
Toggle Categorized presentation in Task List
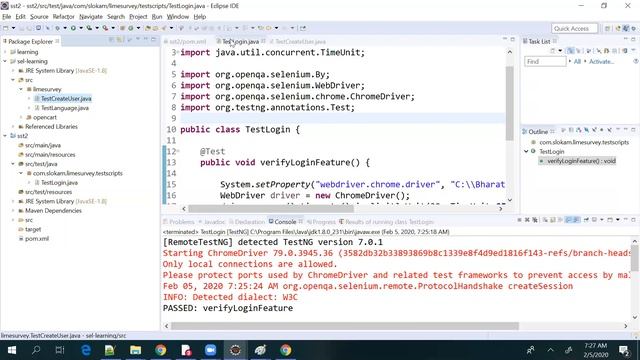570,51
